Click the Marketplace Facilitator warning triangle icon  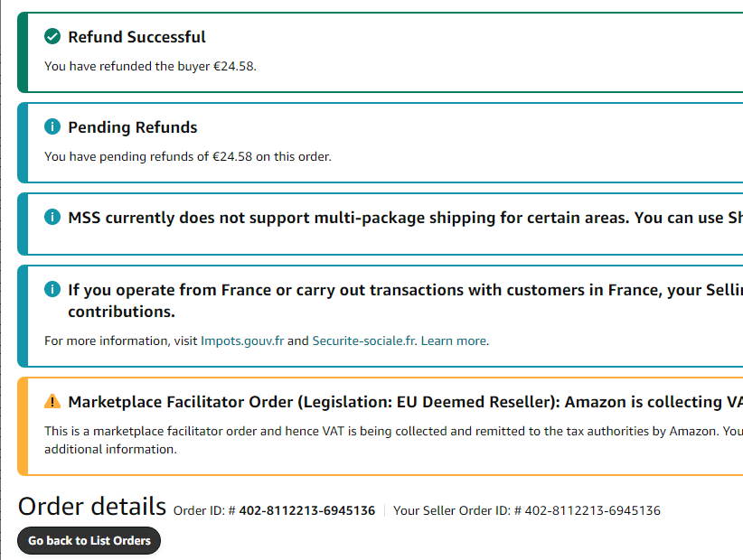(52, 401)
